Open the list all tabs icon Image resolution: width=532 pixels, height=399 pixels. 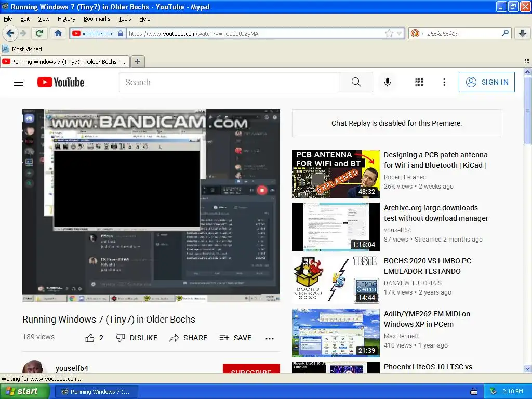[x=527, y=61]
